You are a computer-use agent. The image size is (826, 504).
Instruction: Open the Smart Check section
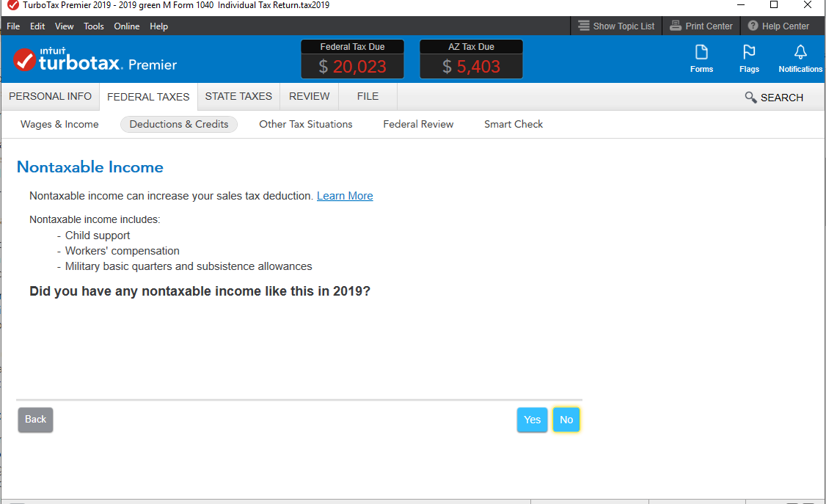(513, 124)
